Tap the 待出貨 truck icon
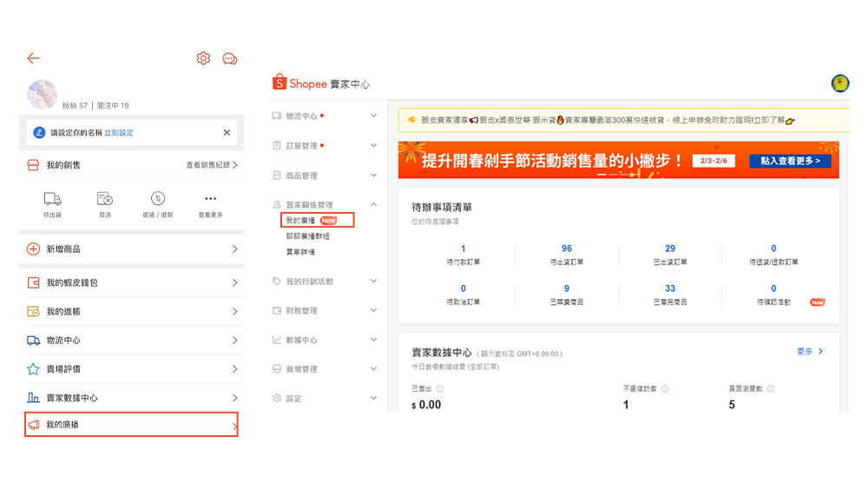Image resolution: width=868 pixels, height=483 pixels. 52,199
